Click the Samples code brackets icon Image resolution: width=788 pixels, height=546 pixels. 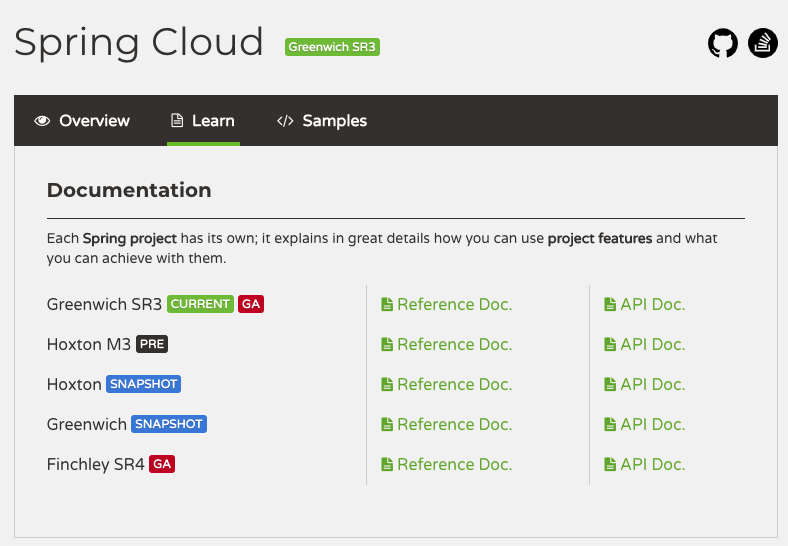tap(285, 121)
